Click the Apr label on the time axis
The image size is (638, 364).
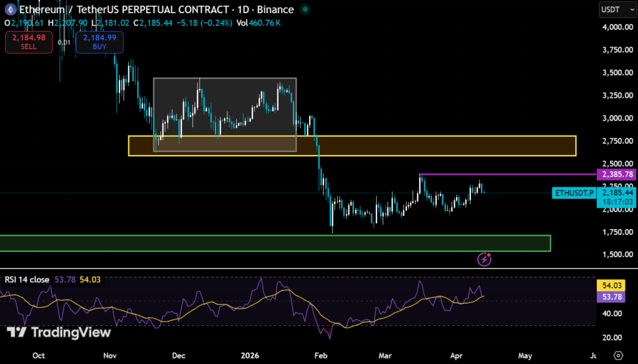[457, 355]
